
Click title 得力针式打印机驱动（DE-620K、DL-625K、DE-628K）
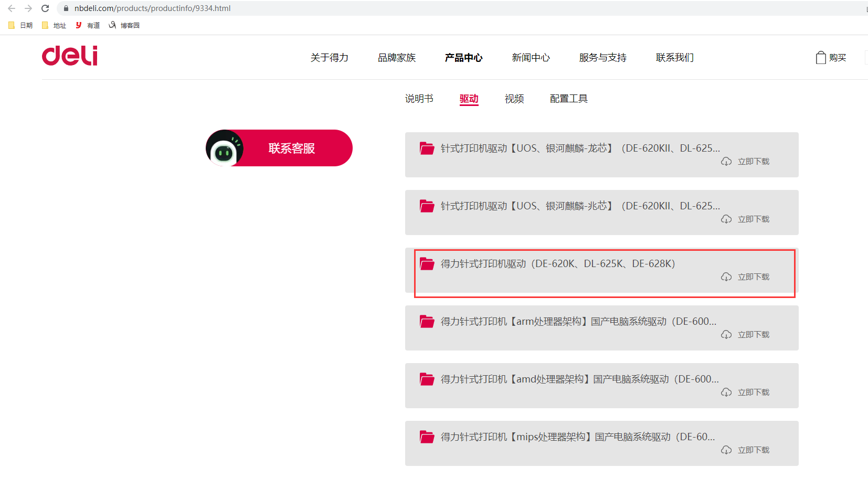[558, 264]
